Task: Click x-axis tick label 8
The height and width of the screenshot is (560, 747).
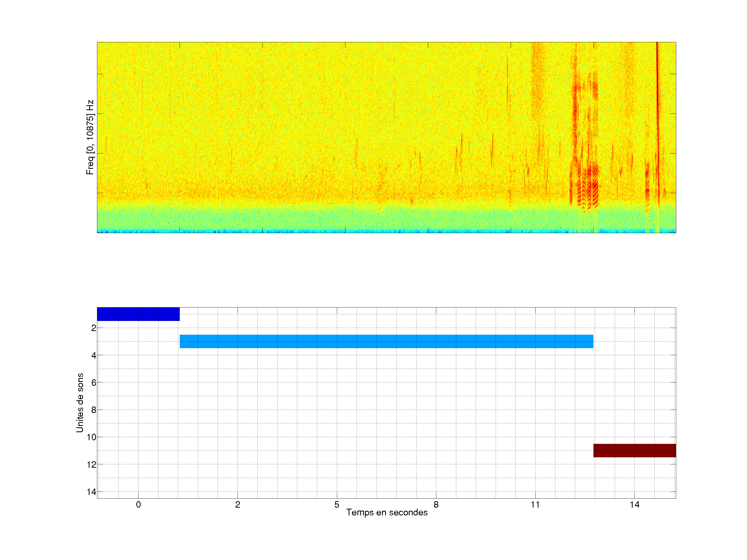Action: tap(436, 505)
